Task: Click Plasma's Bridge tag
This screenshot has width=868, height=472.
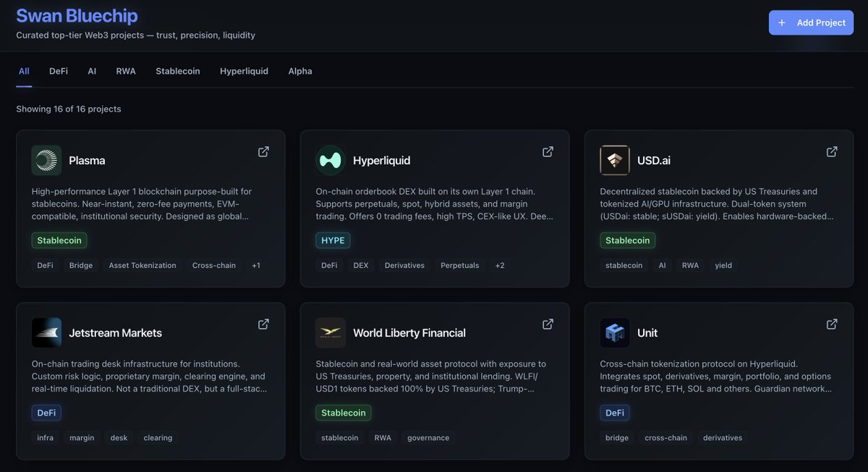Action: (x=81, y=266)
